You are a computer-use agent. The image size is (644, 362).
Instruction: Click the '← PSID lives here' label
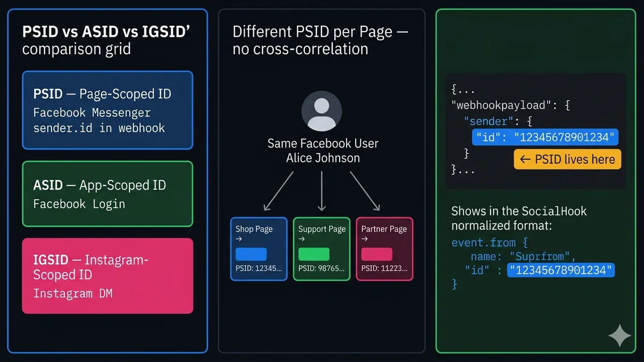tap(567, 159)
